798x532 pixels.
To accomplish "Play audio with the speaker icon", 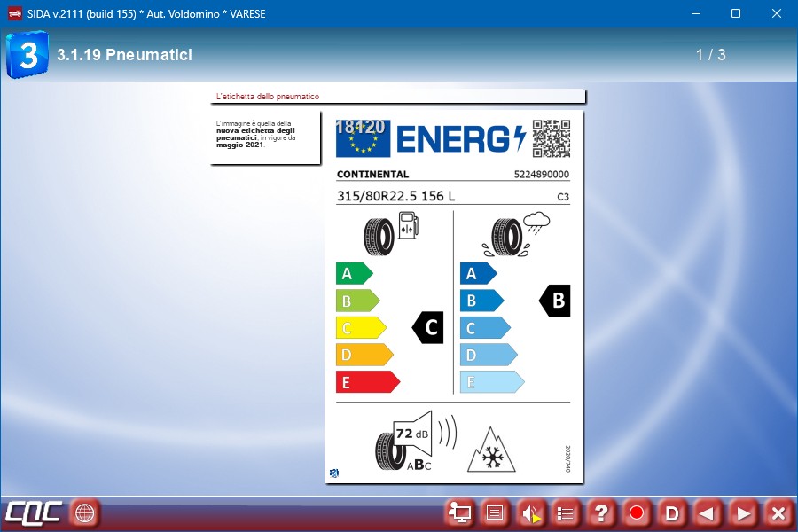I will pyautogui.click(x=530, y=512).
